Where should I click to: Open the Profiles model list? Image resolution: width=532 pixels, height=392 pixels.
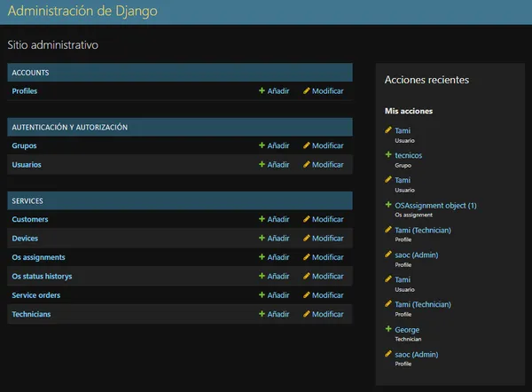pyautogui.click(x=25, y=91)
